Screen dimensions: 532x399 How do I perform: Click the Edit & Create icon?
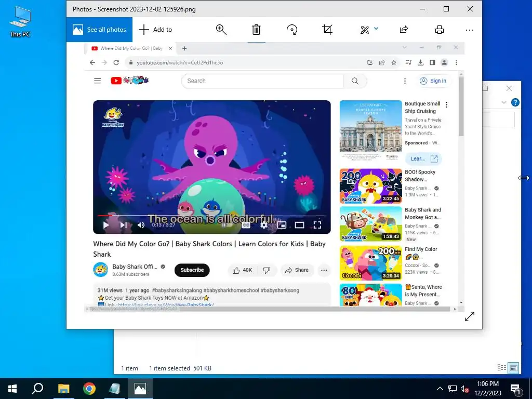click(x=365, y=30)
